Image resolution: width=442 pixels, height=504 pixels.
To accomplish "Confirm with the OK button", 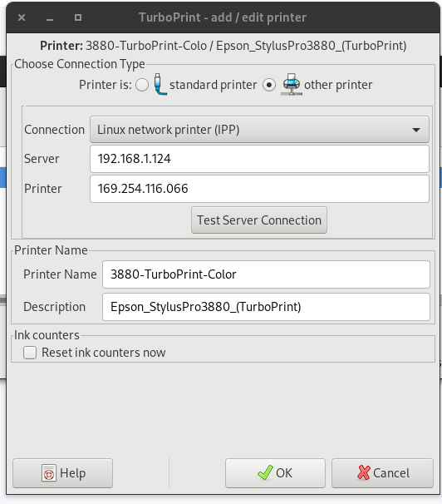I will [275, 473].
